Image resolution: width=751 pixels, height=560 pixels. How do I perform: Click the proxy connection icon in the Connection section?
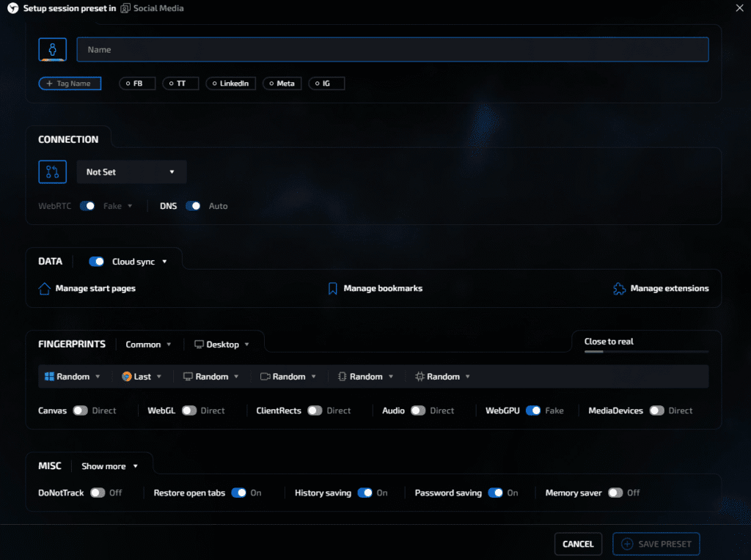coord(52,172)
